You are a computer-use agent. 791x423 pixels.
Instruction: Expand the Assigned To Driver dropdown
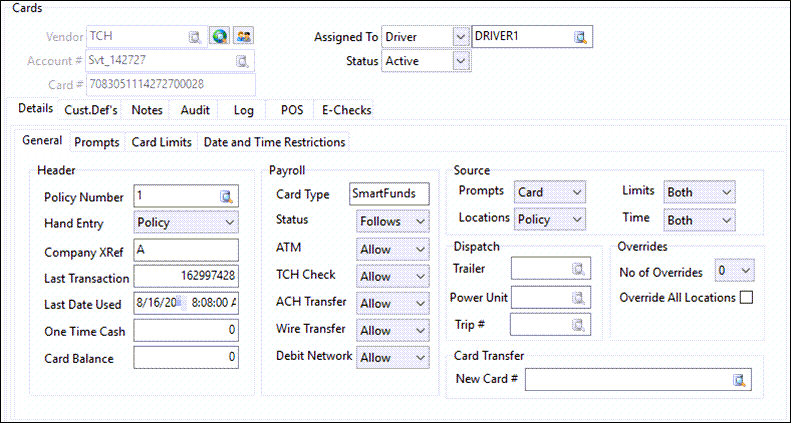(459, 37)
